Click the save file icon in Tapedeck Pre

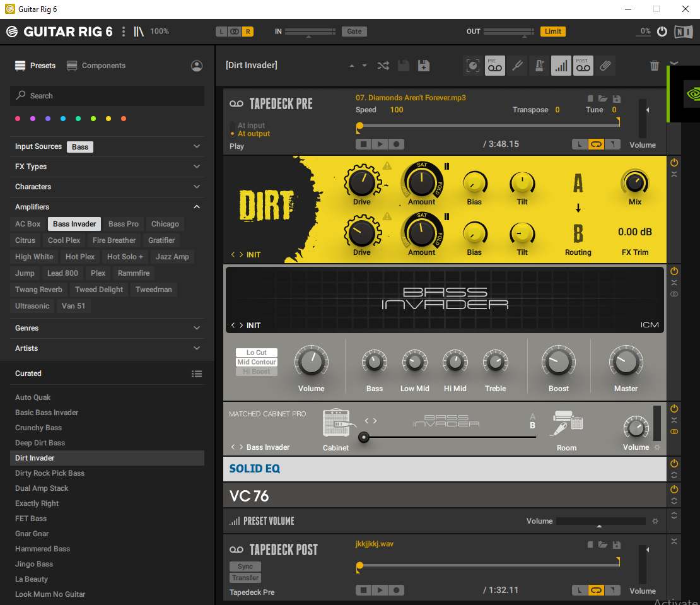tap(617, 98)
